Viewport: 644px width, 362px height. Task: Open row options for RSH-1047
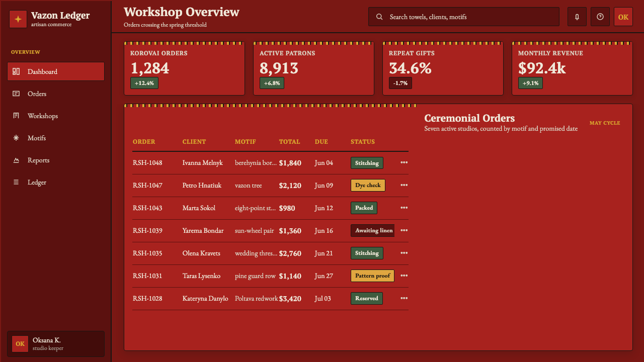(x=404, y=185)
